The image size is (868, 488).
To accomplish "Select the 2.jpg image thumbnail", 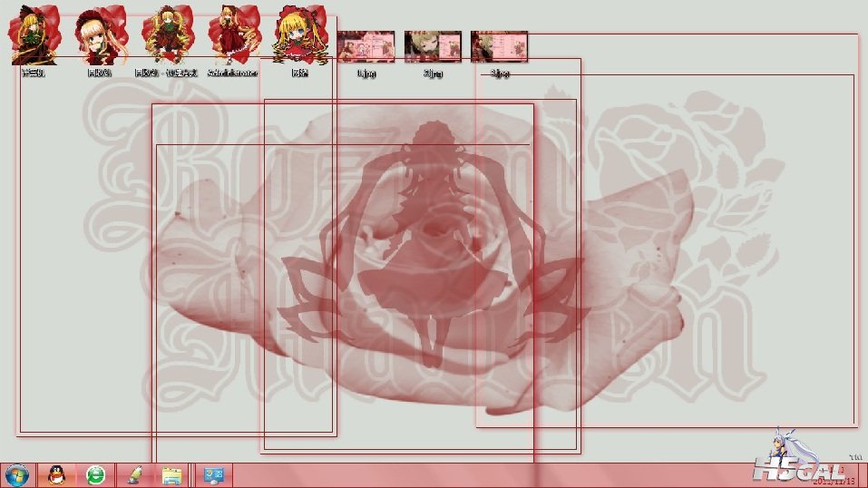I will click(x=433, y=46).
